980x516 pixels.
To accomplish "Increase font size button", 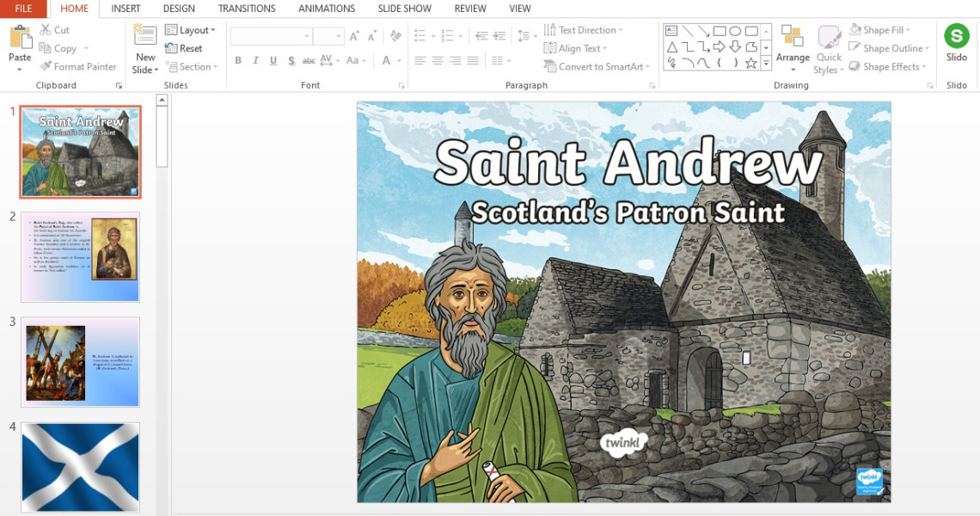I will 354,36.
